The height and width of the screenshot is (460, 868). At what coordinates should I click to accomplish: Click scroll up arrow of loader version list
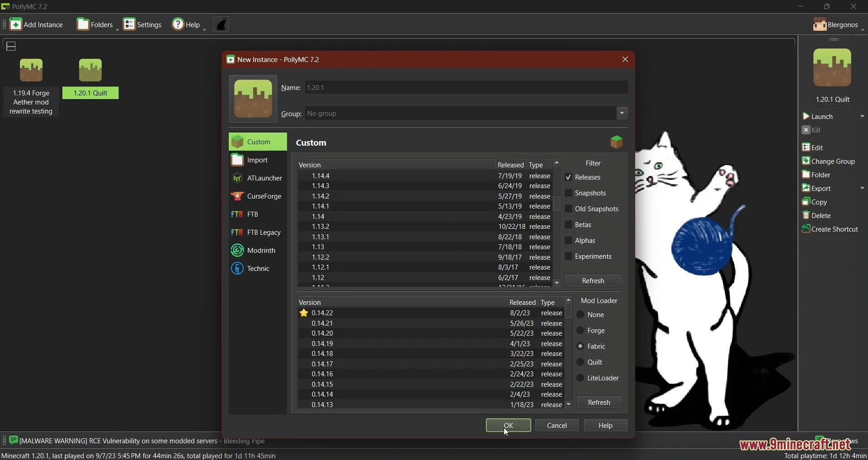569,301
